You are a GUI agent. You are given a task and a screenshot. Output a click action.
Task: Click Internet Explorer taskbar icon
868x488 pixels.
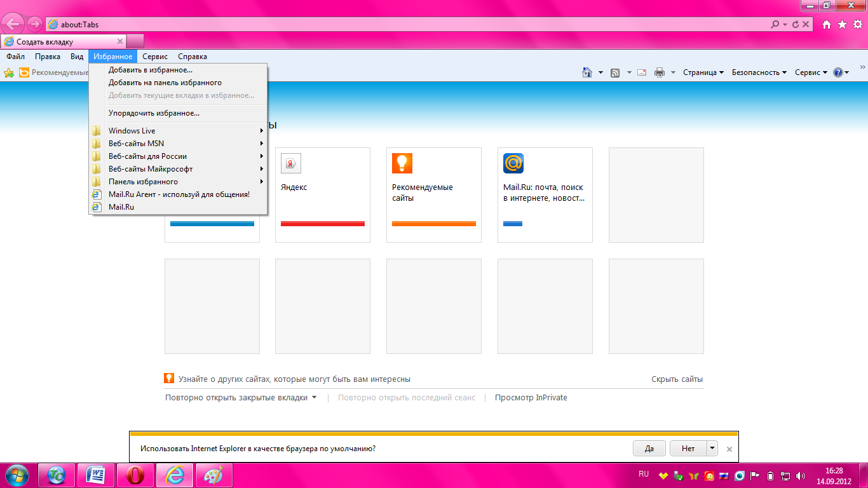(174, 475)
